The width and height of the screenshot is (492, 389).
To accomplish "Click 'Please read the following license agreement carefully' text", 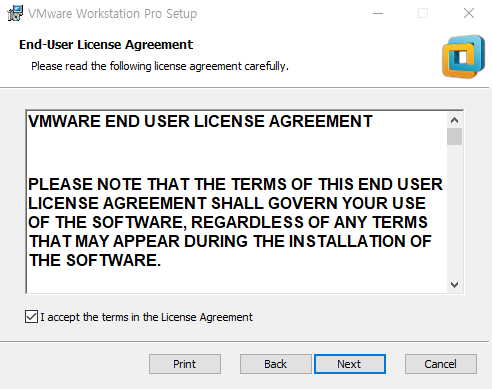I will coord(160,66).
